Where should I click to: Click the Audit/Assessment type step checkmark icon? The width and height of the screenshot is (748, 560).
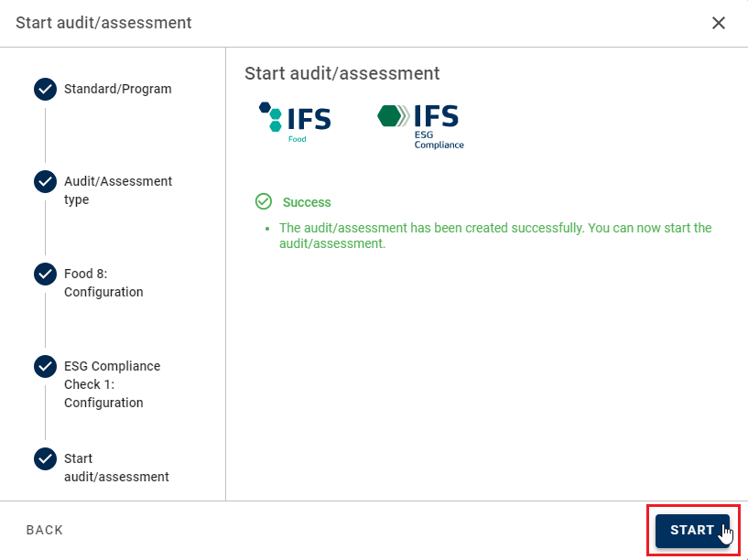pos(45,181)
